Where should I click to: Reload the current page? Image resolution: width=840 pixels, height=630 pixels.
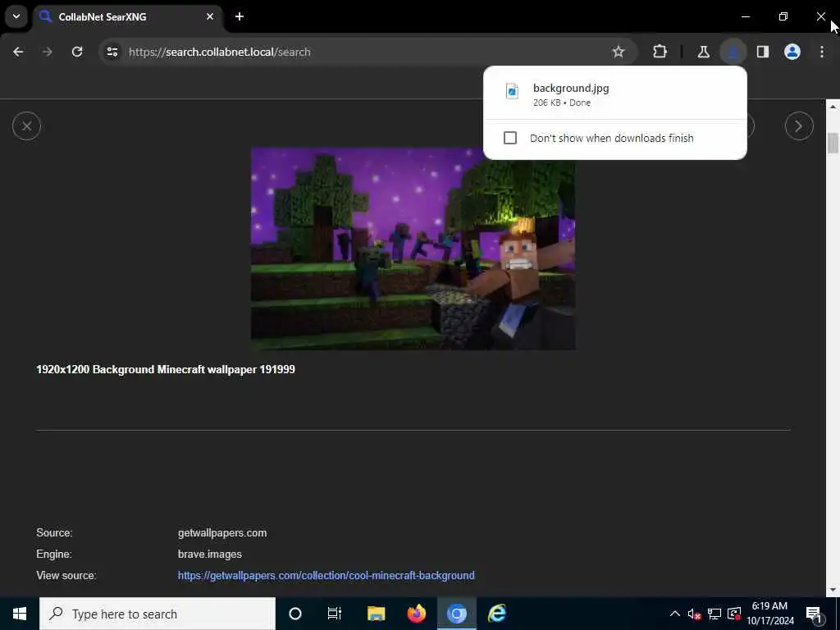(77, 52)
